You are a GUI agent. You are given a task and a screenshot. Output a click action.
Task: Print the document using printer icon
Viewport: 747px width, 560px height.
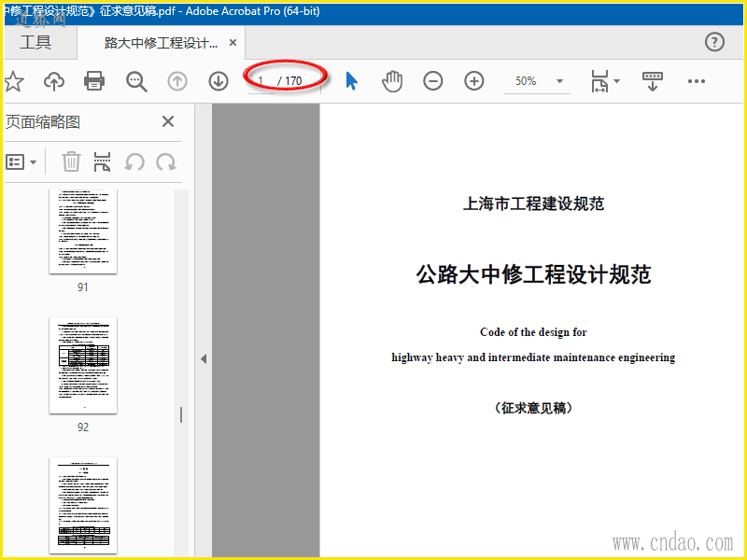point(94,81)
